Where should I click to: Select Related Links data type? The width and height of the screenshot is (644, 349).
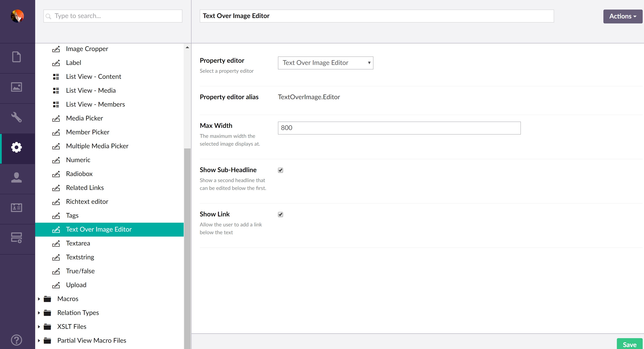pyautogui.click(x=85, y=188)
